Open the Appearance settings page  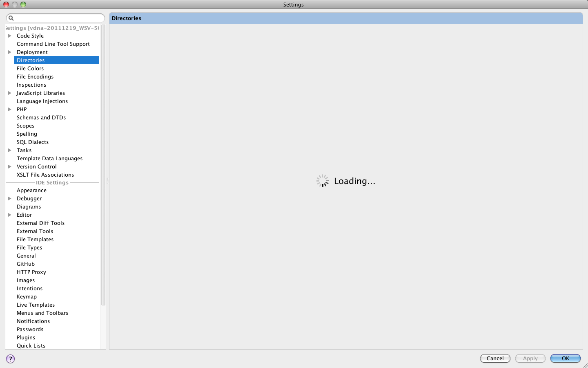point(31,190)
